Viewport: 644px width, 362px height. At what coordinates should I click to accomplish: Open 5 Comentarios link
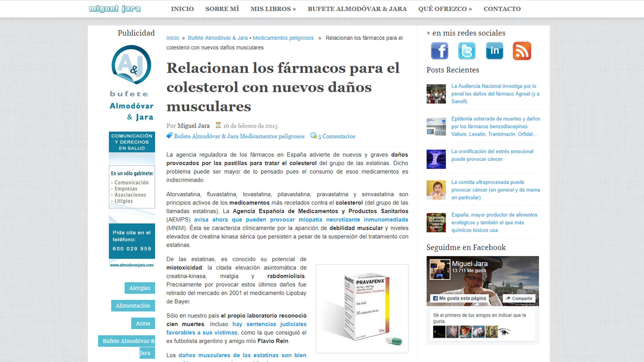(x=336, y=136)
